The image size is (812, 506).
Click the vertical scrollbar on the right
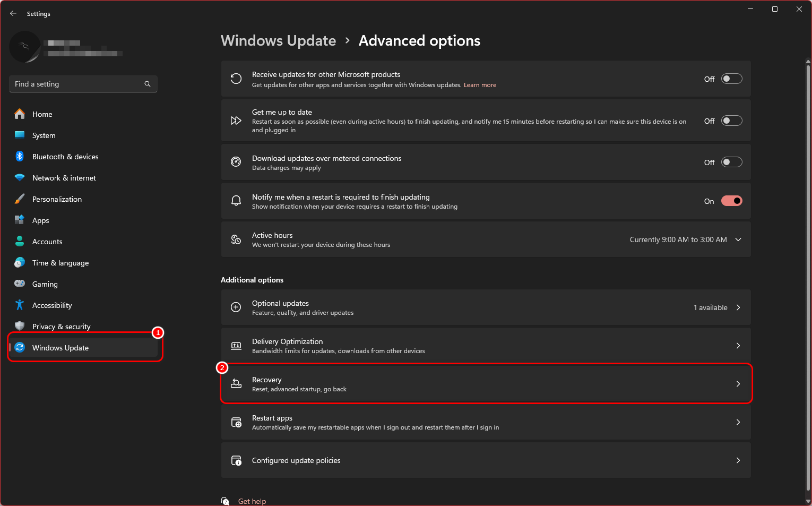point(808,276)
